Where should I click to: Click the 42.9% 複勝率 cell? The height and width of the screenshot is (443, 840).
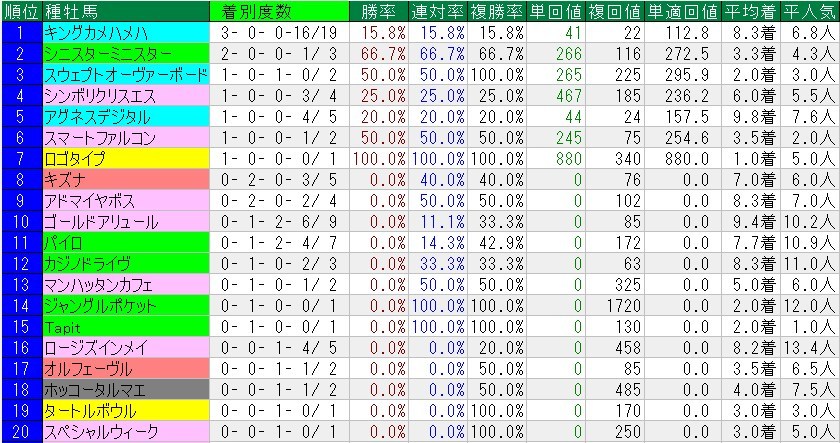(496, 243)
